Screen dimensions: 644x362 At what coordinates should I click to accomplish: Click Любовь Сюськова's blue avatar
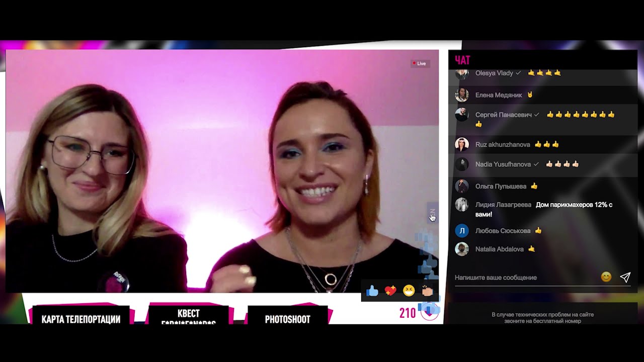[463, 230]
